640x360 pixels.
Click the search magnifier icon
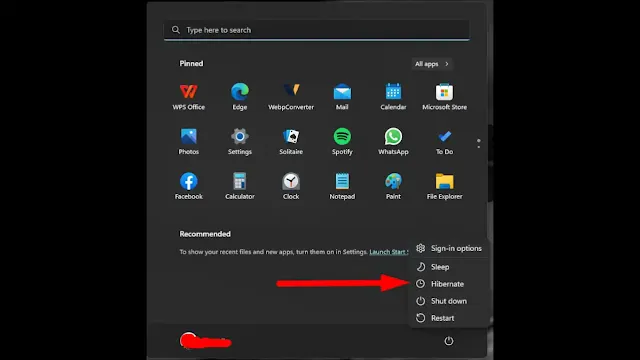pos(176,30)
